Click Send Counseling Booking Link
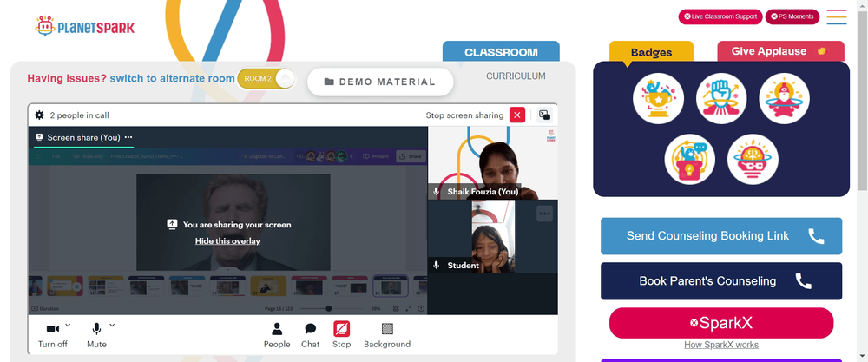The height and width of the screenshot is (362, 868). [721, 236]
